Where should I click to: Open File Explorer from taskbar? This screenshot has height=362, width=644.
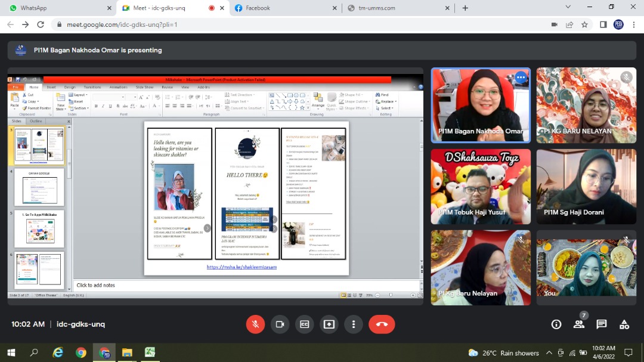coord(127,352)
